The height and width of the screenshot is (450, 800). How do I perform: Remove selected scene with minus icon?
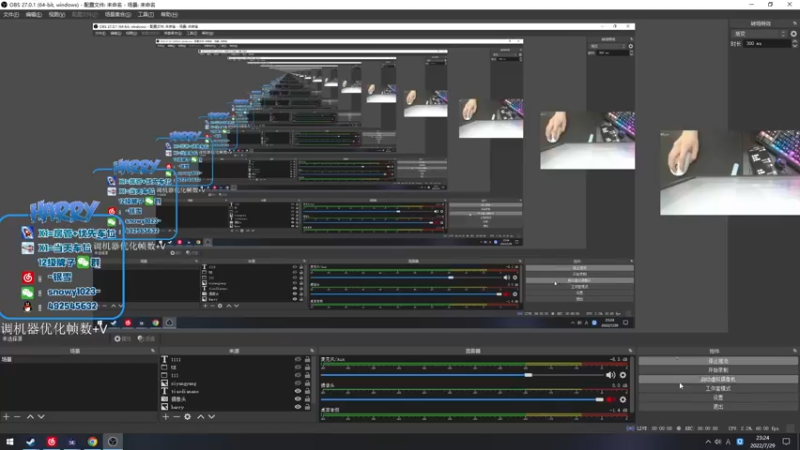pos(17,417)
